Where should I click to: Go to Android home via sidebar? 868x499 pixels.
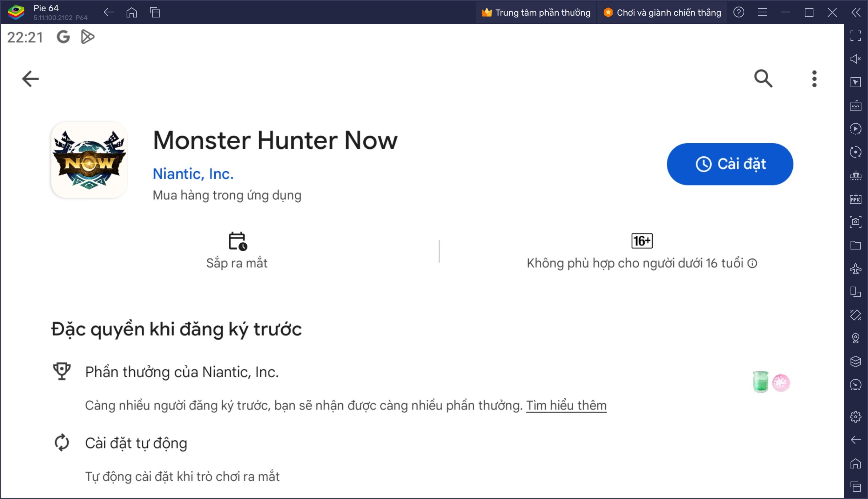[x=856, y=463]
